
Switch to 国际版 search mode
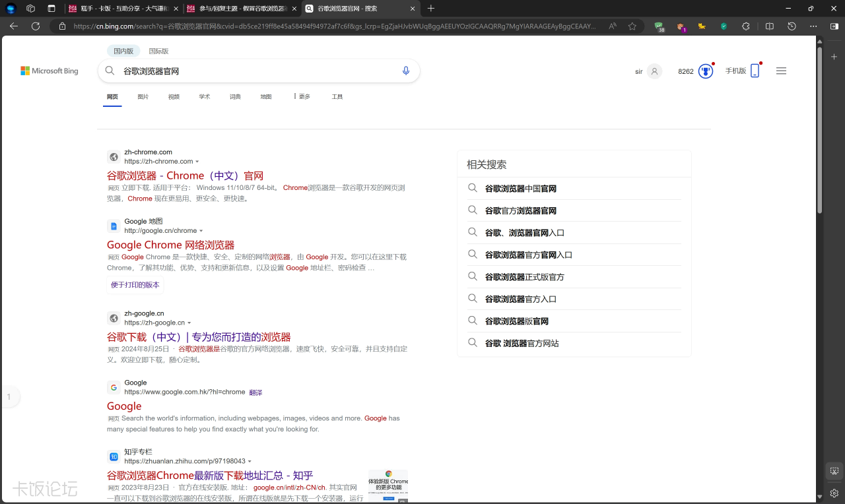pyautogui.click(x=158, y=51)
